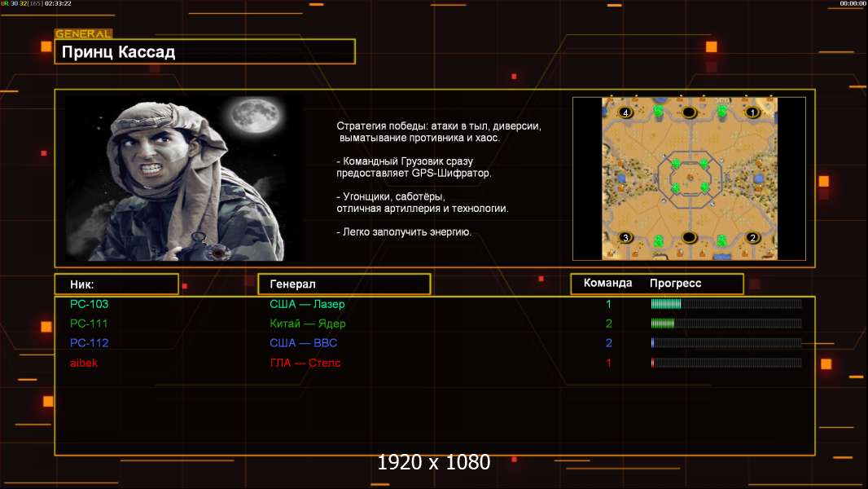Click the 'Прогресс' column header
The image size is (868, 489).
[675, 283]
